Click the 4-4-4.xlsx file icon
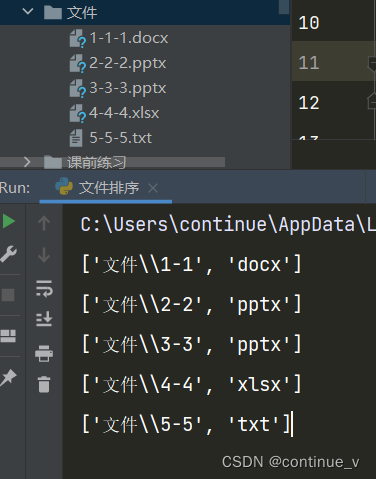Image resolution: width=376 pixels, height=479 pixels. (77, 113)
